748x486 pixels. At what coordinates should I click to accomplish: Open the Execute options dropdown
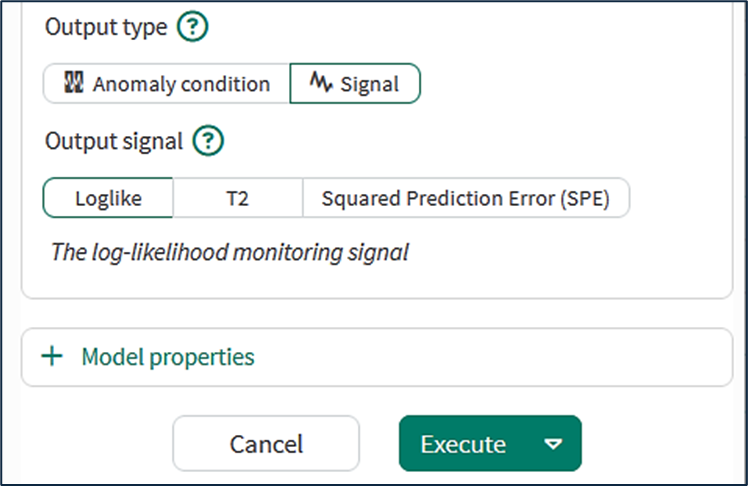pos(553,444)
